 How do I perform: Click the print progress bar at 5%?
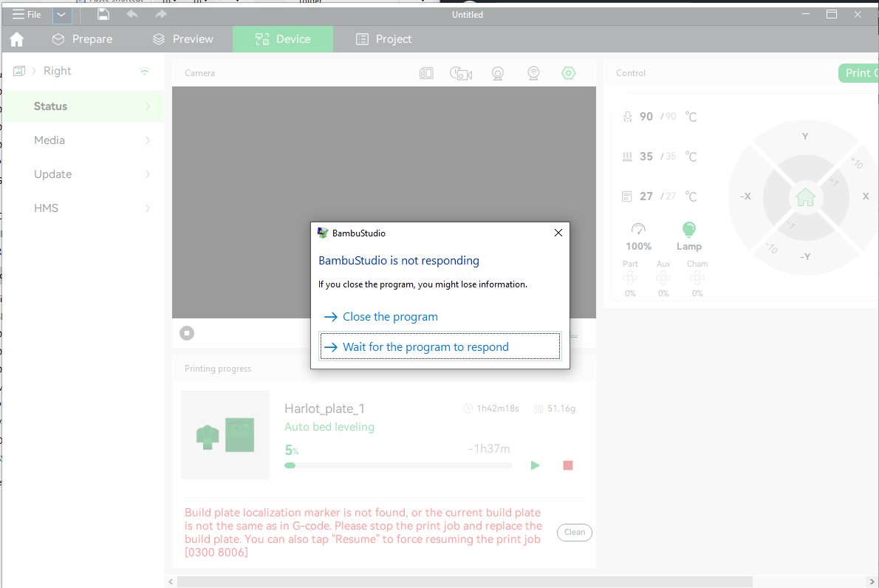pyautogui.click(x=398, y=465)
